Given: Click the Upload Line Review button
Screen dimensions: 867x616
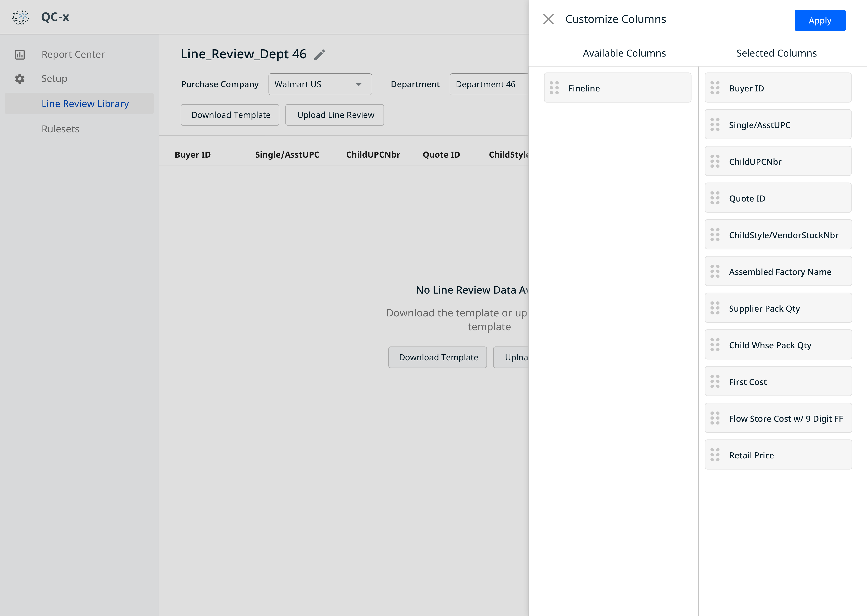Looking at the screenshot, I should click(334, 114).
